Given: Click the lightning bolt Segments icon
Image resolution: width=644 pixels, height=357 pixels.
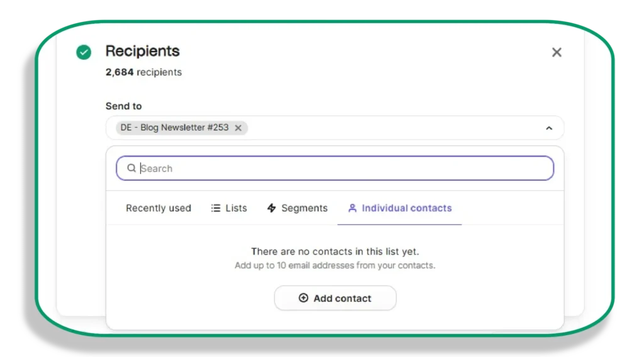Looking at the screenshot, I should click(272, 208).
